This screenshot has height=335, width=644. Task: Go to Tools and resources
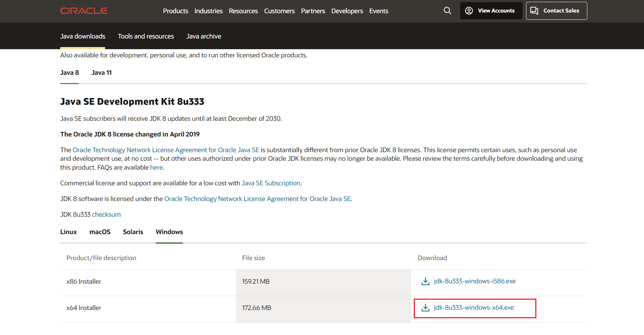(x=146, y=36)
